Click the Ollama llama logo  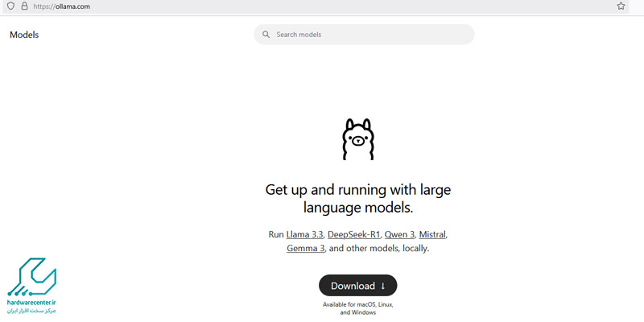[357, 139]
